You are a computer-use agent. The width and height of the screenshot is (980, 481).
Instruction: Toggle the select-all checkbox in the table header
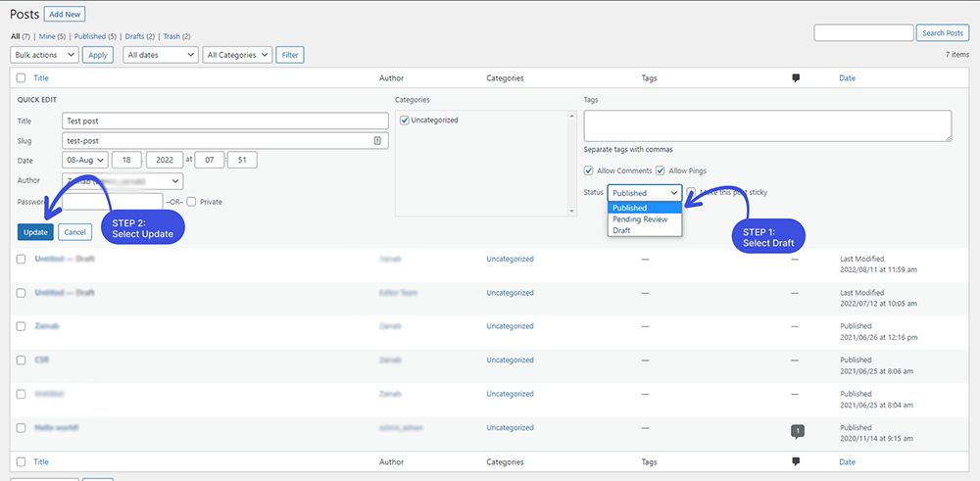pyautogui.click(x=22, y=78)
